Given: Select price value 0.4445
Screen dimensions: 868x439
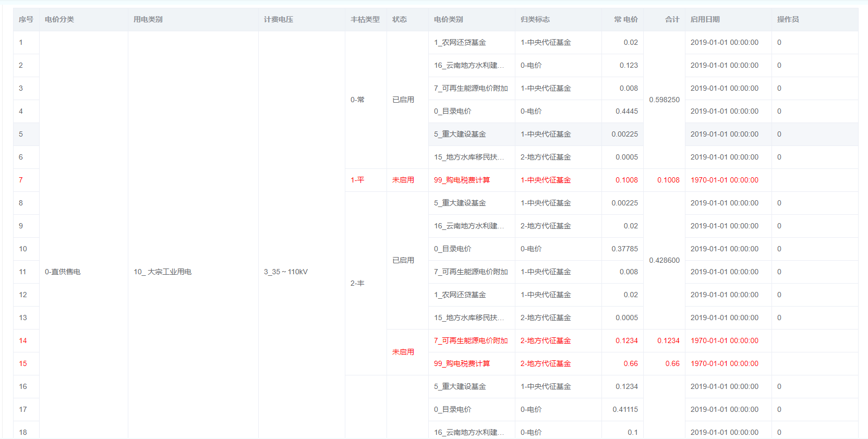Looking at the screenshot, I should point(627,111).
